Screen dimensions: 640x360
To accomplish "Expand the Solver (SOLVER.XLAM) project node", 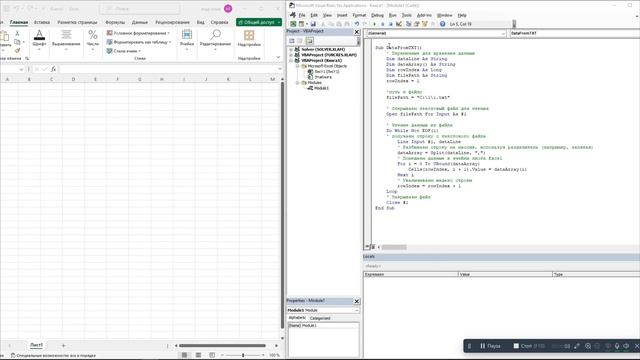I will (x=291, y=49).
